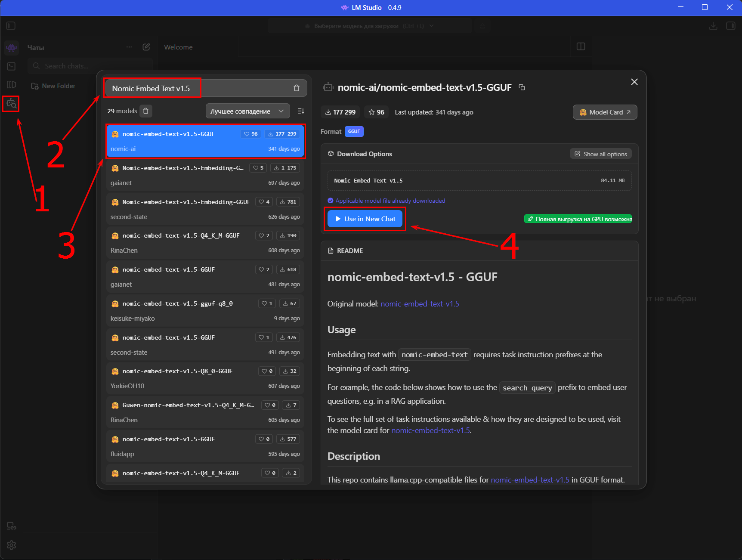Toggle the left sidebar panel icon

pos(11,26)
